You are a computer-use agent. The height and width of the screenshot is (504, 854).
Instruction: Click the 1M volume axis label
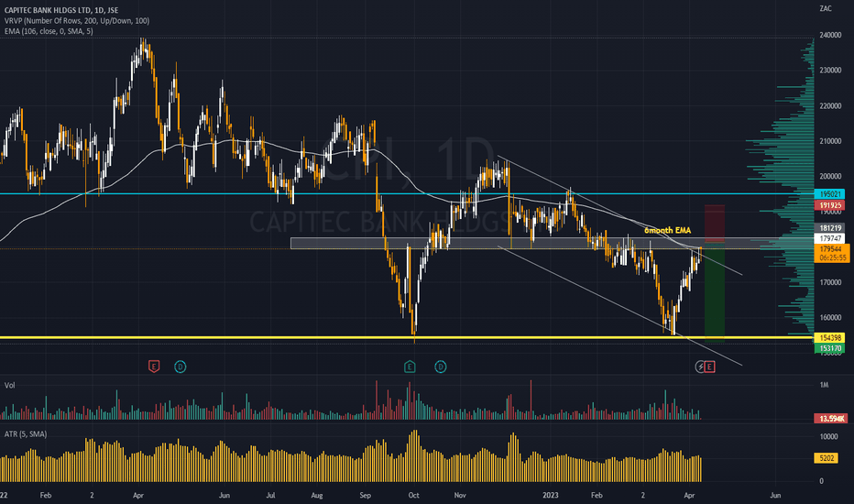(824, 385)
